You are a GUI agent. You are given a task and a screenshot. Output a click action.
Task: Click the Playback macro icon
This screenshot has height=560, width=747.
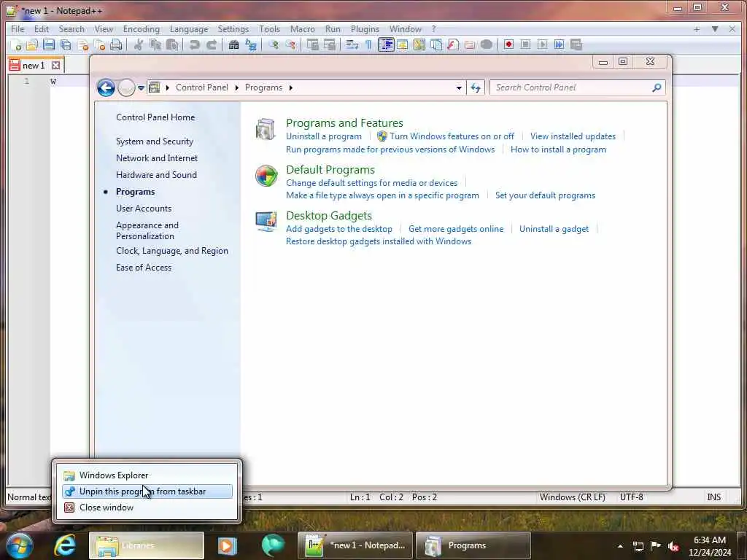(x=542, y=44)
